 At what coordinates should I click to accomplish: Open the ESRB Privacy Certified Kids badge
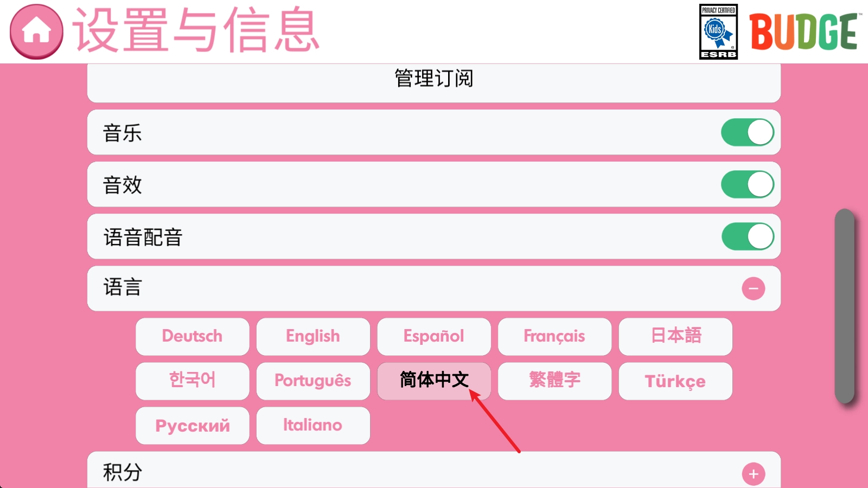pos(718,31)
